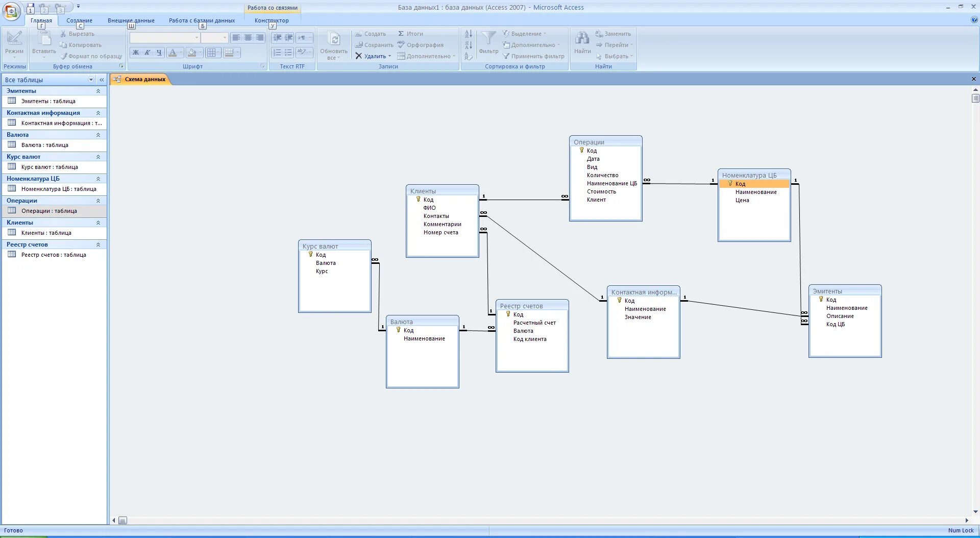Screen dimensions: 980x538
Task: Toggle Применить фильтр
Action: (x=533, y=56)
